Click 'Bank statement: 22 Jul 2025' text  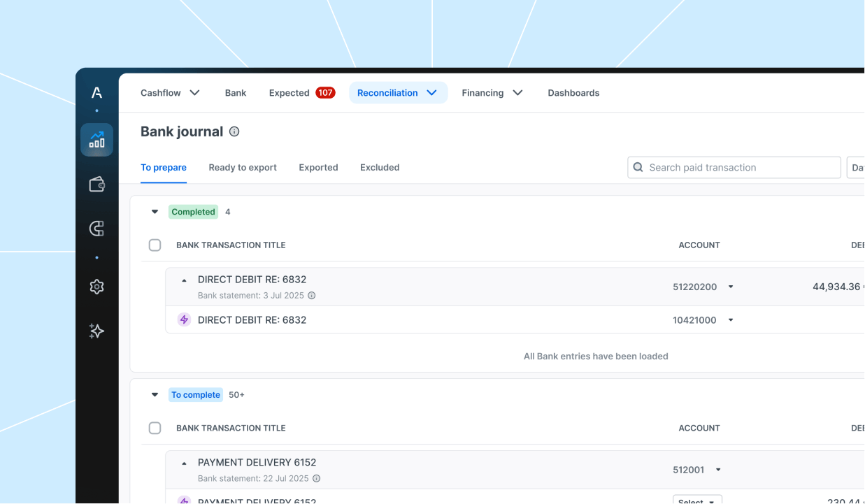pos(253,479)
